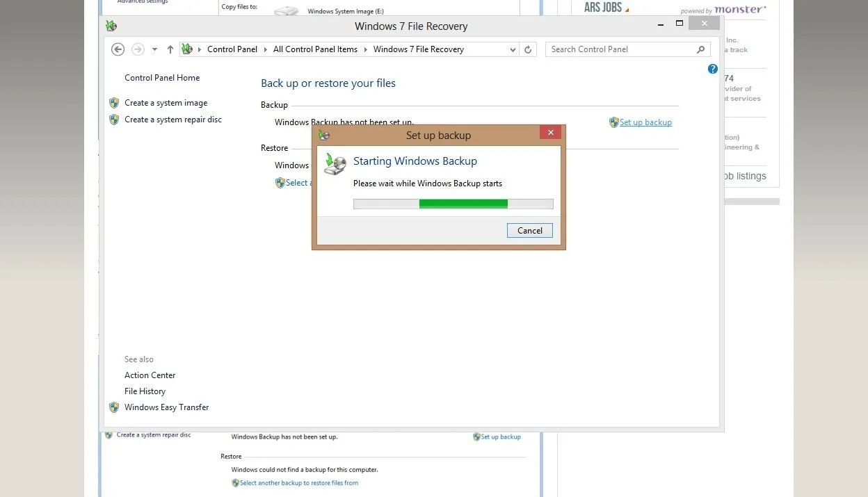Expand chevron after Control Panel breadcrumb
The width and height of the screenshot is (868, 497).
tap(266, 49)
